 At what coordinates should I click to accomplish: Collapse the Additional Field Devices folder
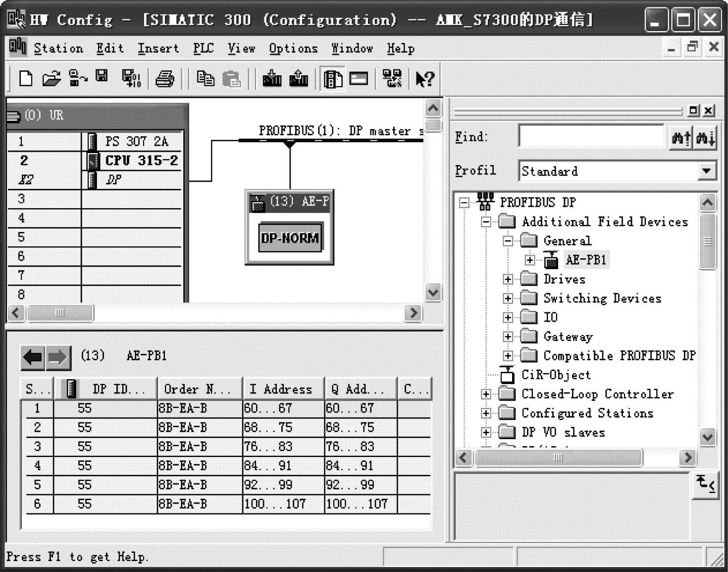click(486, 222)
